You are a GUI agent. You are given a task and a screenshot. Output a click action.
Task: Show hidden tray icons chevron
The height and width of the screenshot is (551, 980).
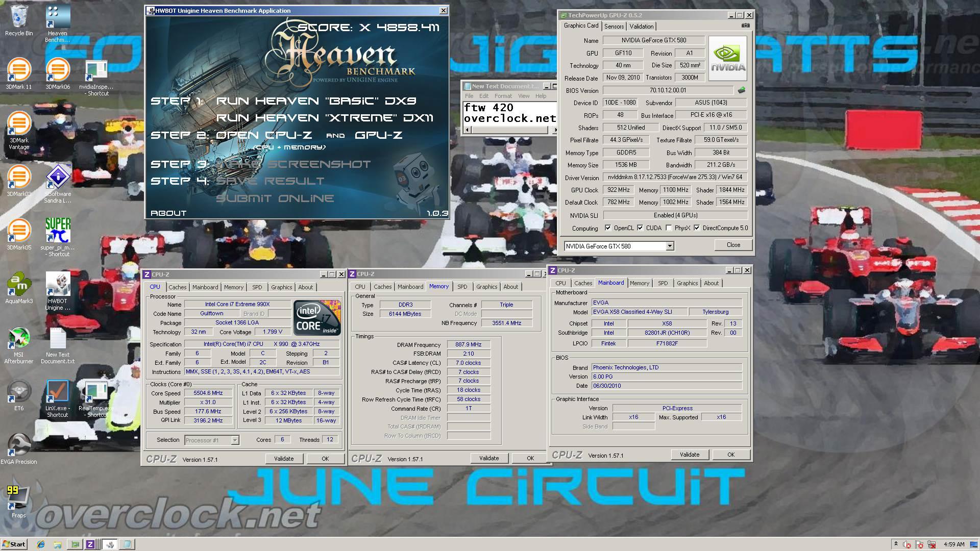896,544
